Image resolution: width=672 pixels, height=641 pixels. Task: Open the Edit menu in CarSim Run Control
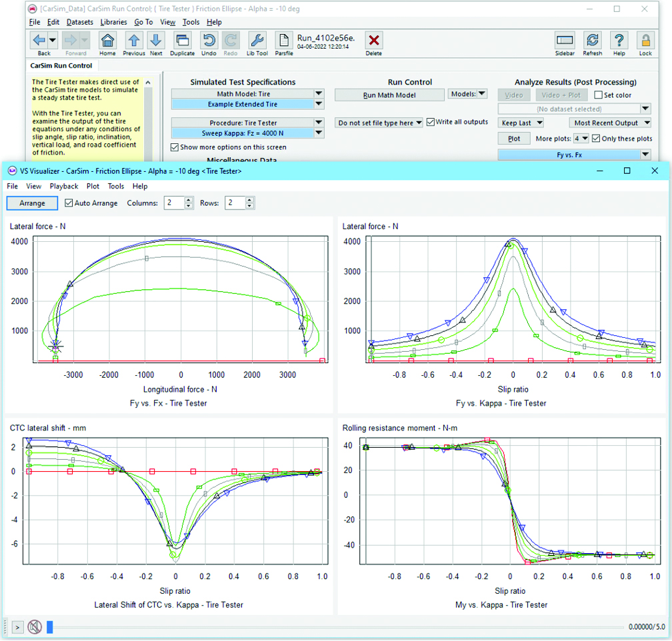click(53, 22)
